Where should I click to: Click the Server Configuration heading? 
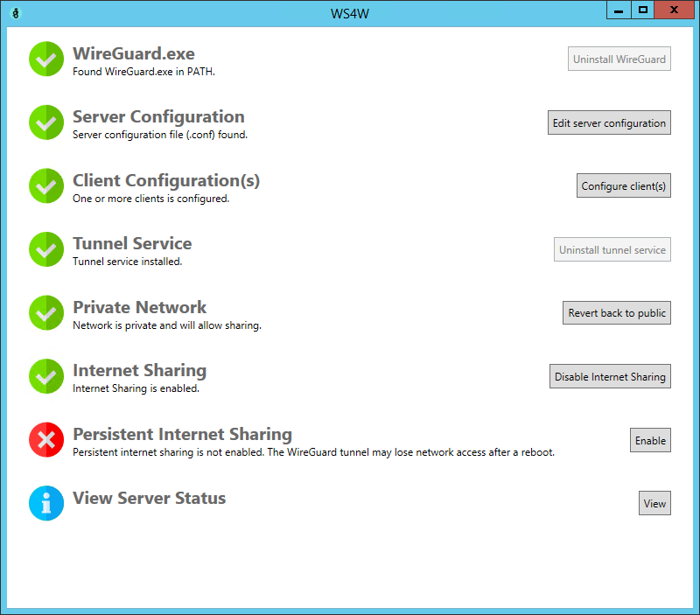[158, 117]
